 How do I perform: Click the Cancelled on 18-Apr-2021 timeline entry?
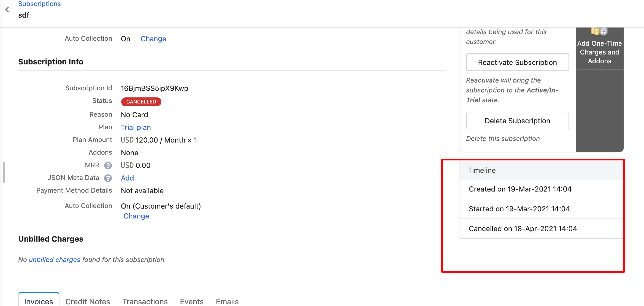(523, 229)
